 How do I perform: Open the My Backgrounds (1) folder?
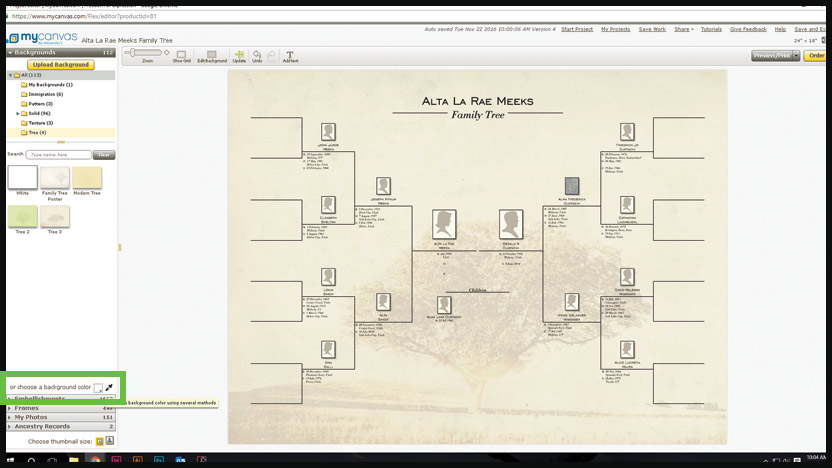50,85
